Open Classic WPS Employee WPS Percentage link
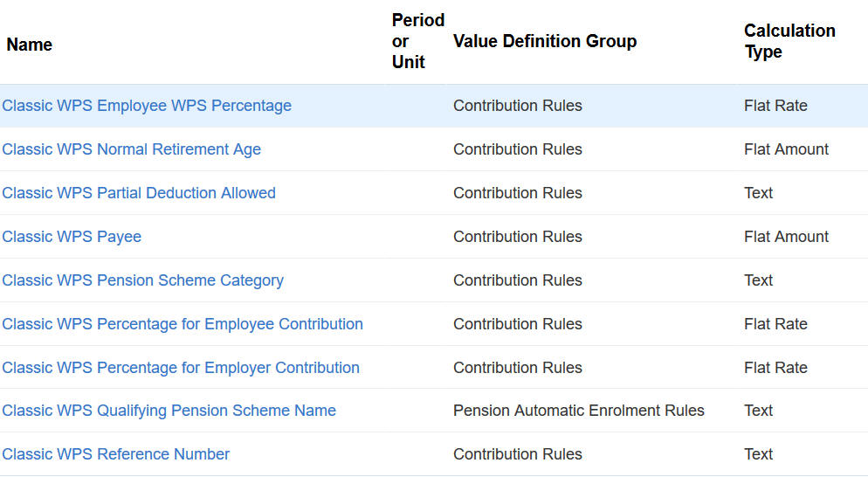This screenshot has height=477, width=868. click(x=147, y=106)
